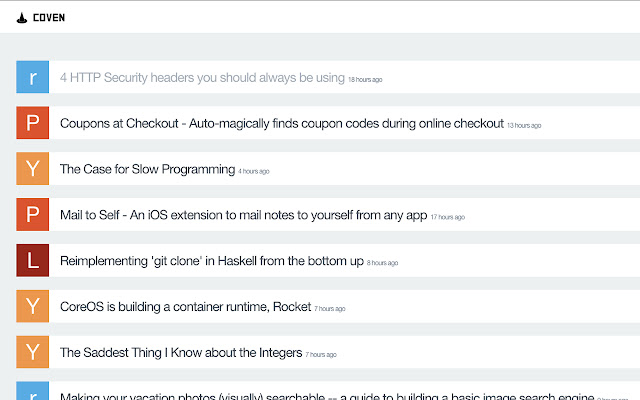Click the 'Y' icon beside the CoreOS story
This screenshot has width=640, height=400.
33,306
